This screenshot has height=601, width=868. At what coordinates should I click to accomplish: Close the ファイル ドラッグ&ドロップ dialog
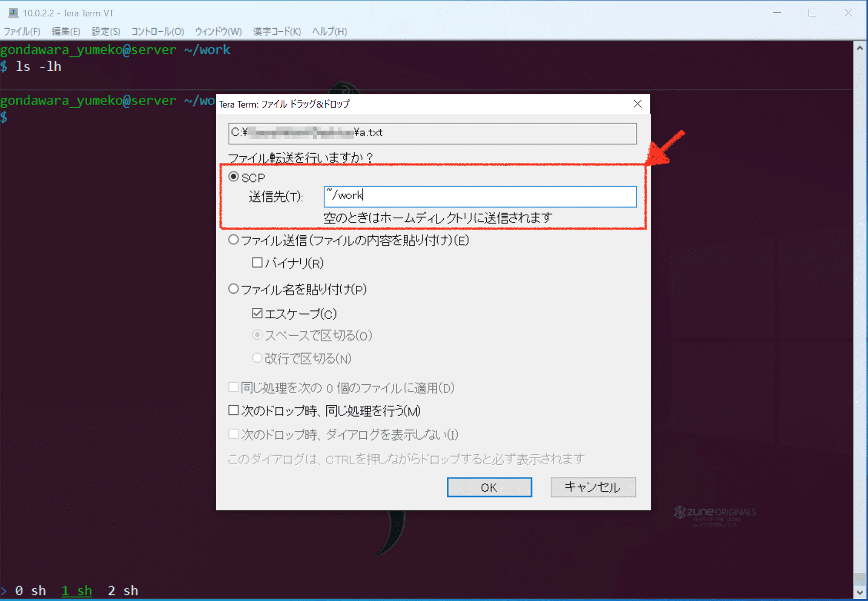(637, 104)
